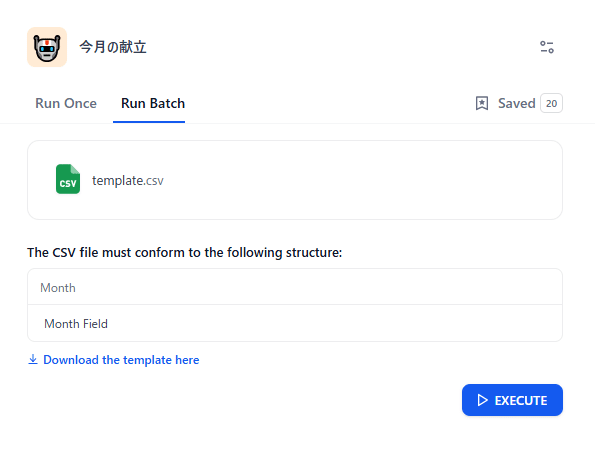The height and width of the screenshot is (453, 595).
Task: Open the Saved results list
Action: click(516, 103)
